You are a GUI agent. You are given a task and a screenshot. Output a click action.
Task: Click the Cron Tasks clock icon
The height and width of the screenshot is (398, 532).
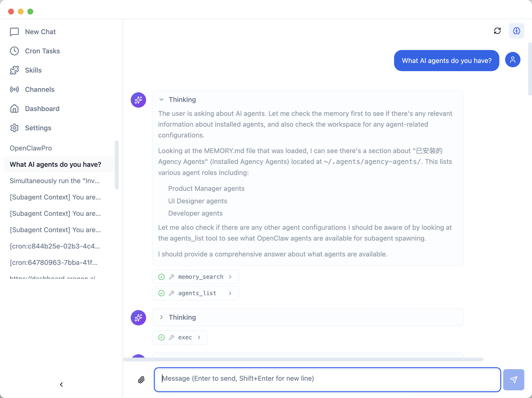tap(14, 51)
